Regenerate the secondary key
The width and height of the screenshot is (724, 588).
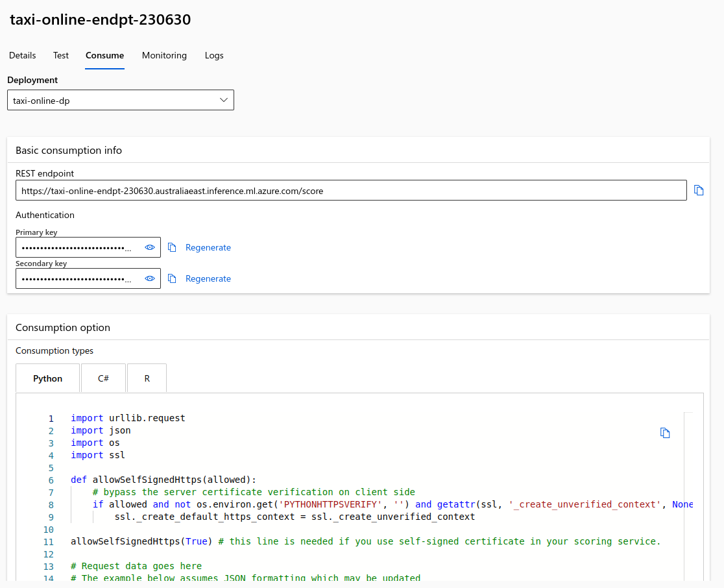point(208,278)
